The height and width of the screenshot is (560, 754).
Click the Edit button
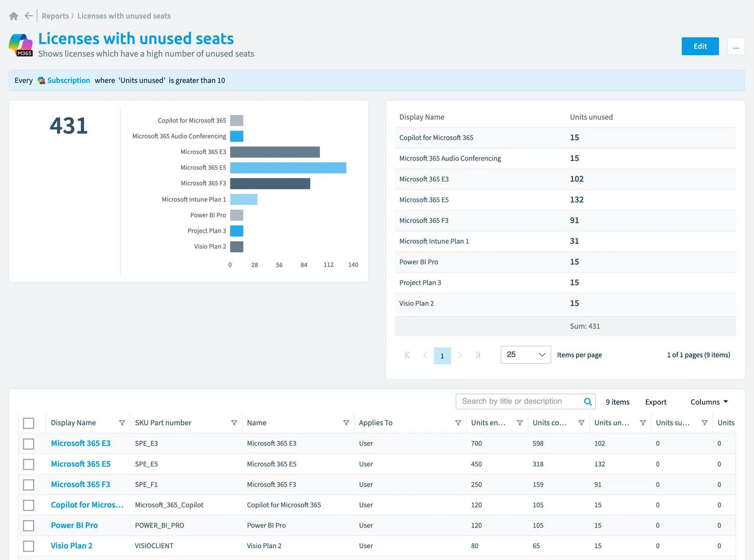[700, 46]
